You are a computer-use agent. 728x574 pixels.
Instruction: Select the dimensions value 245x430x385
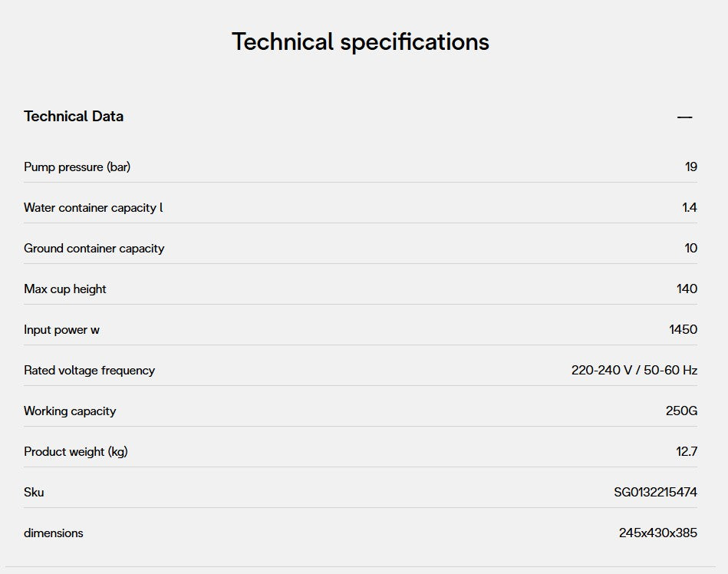[657, 533]
